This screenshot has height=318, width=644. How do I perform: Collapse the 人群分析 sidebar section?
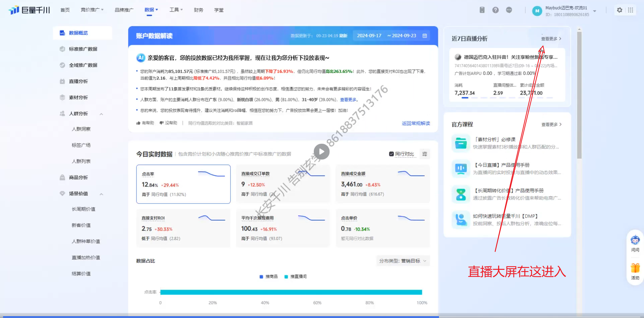pos(101,114)
